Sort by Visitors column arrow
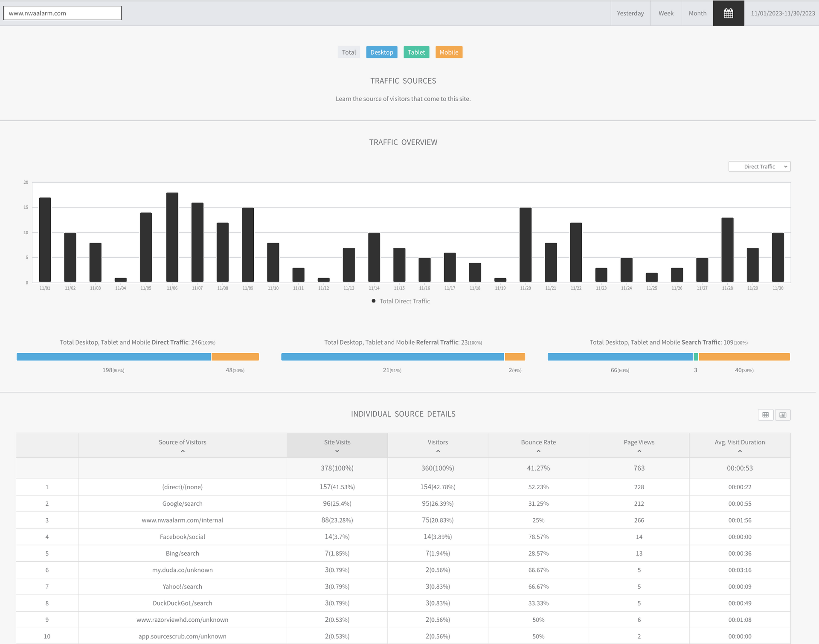The width and height of the screenshot is (819, 644). (x=438, y=451)
